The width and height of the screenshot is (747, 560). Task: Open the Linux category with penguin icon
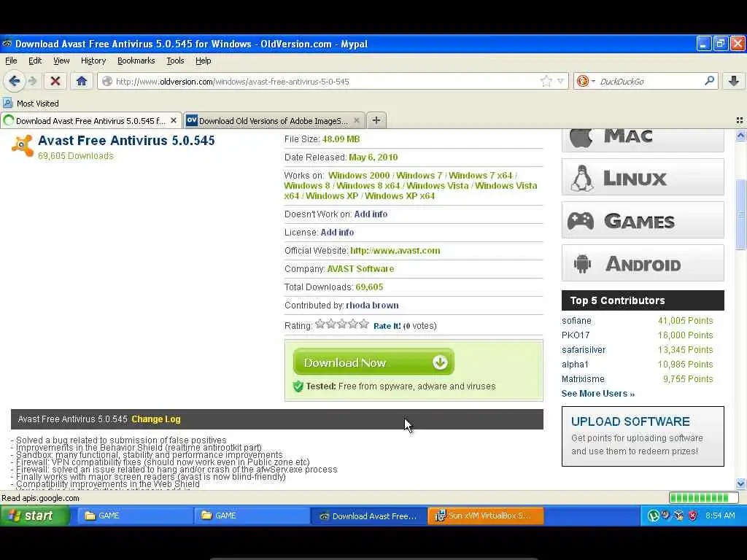click(x=643, y=177)
